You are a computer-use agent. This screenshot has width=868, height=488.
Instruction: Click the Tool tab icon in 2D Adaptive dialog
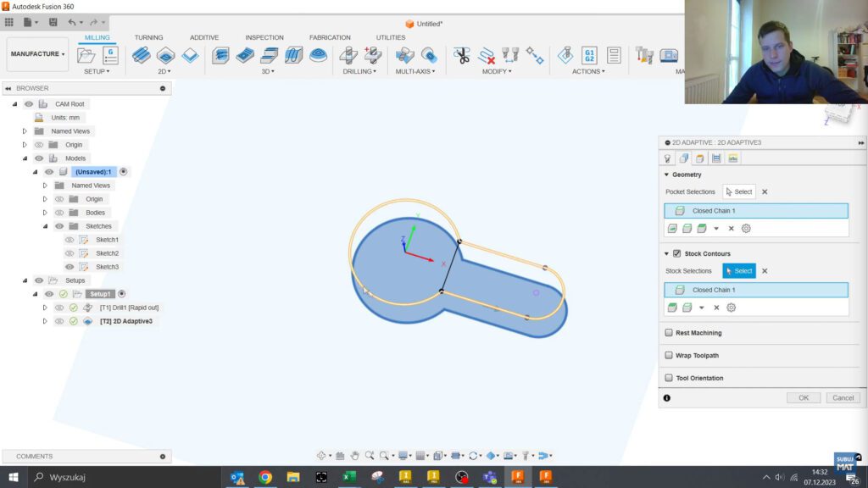669,158
